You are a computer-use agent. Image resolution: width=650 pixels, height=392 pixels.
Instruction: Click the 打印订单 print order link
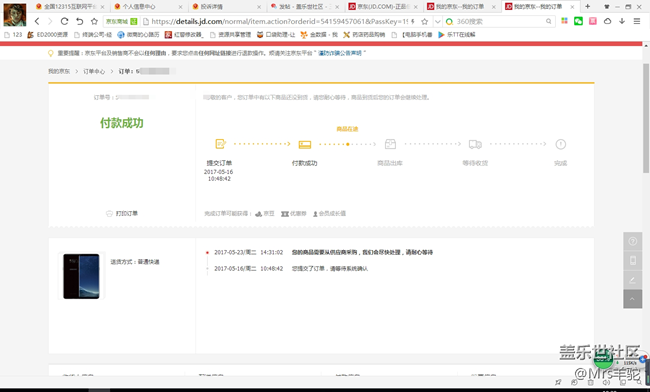click(x=122, y=213)
